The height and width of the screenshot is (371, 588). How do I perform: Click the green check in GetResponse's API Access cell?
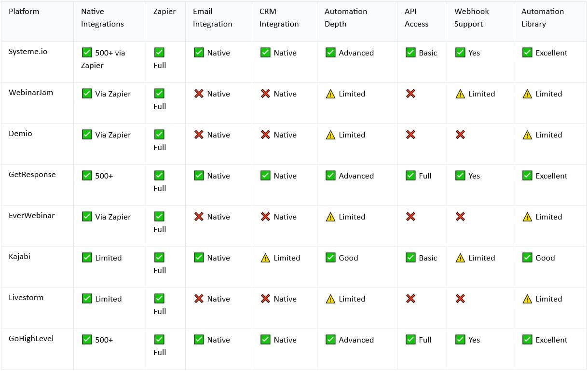click(x=410, y=176)
